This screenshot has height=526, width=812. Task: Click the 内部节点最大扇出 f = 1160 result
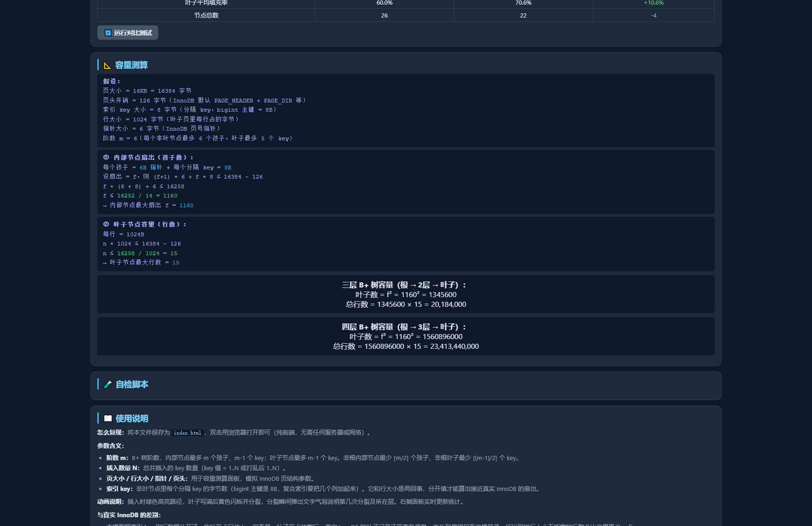(148, 205)
